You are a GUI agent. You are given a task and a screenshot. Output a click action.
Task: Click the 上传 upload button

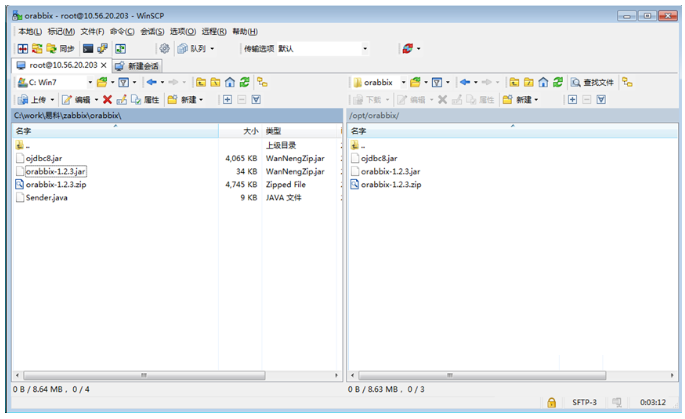pos(32,100)
